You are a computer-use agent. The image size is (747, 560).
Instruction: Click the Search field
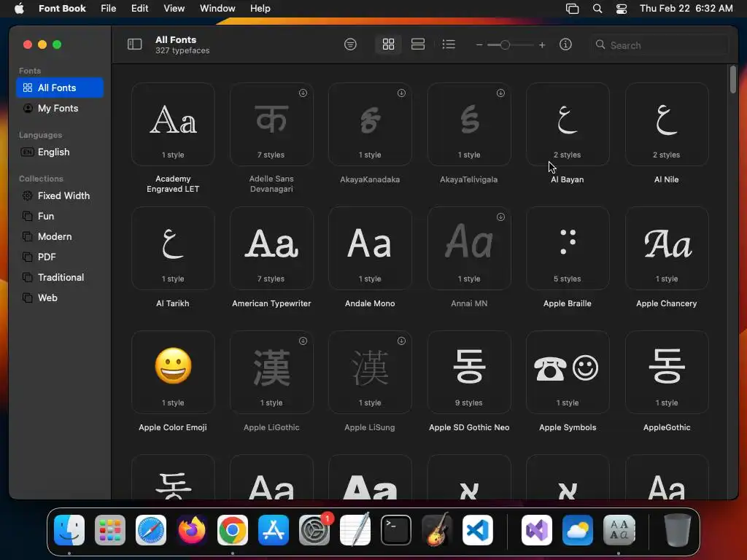[x=659, y=44]
